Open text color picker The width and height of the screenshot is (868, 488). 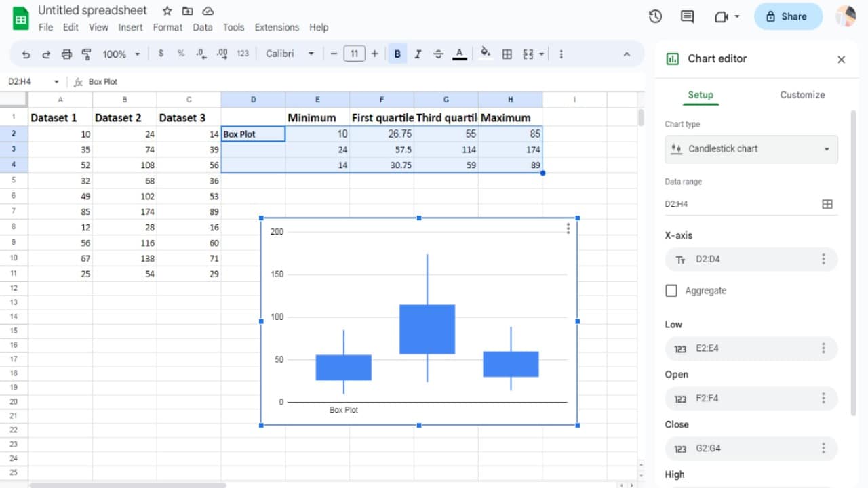pos(459,54)
